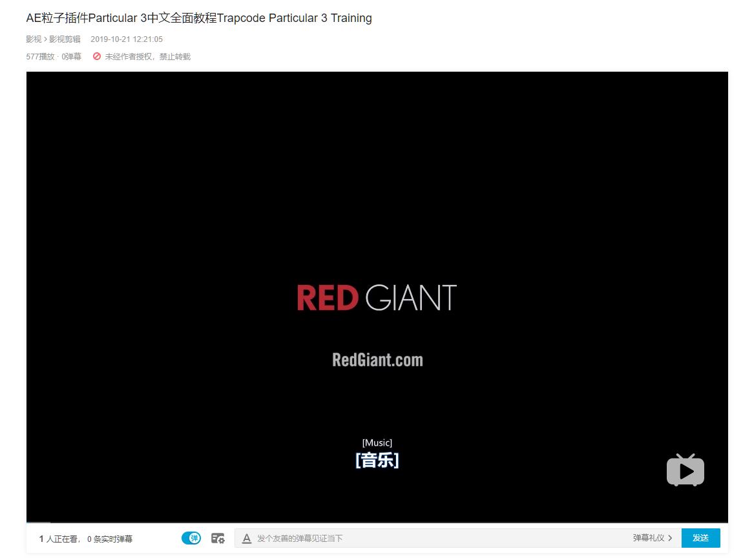Click the chevron next to 弹幕礼仪
This screenshot has width=743, height=560.
(670, 538)
